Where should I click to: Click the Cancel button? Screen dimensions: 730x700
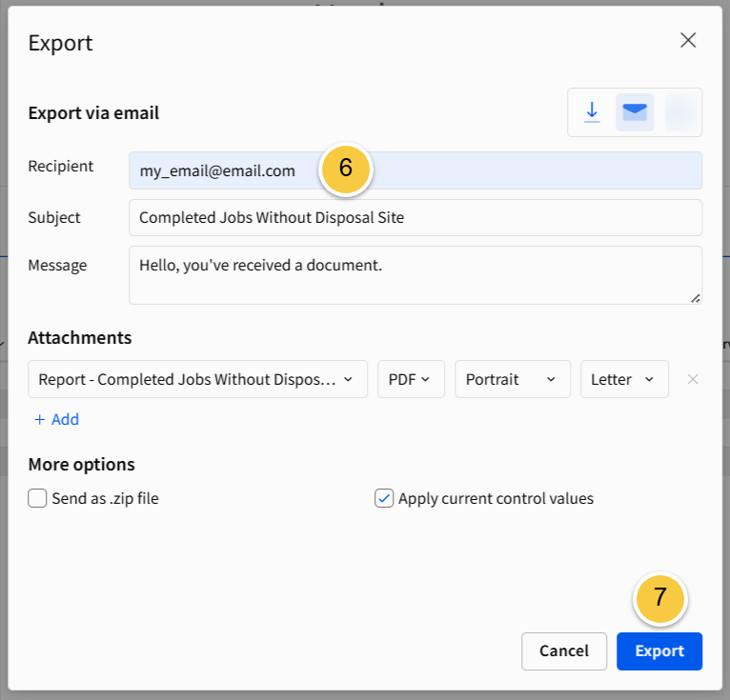[x=564, y=651]
